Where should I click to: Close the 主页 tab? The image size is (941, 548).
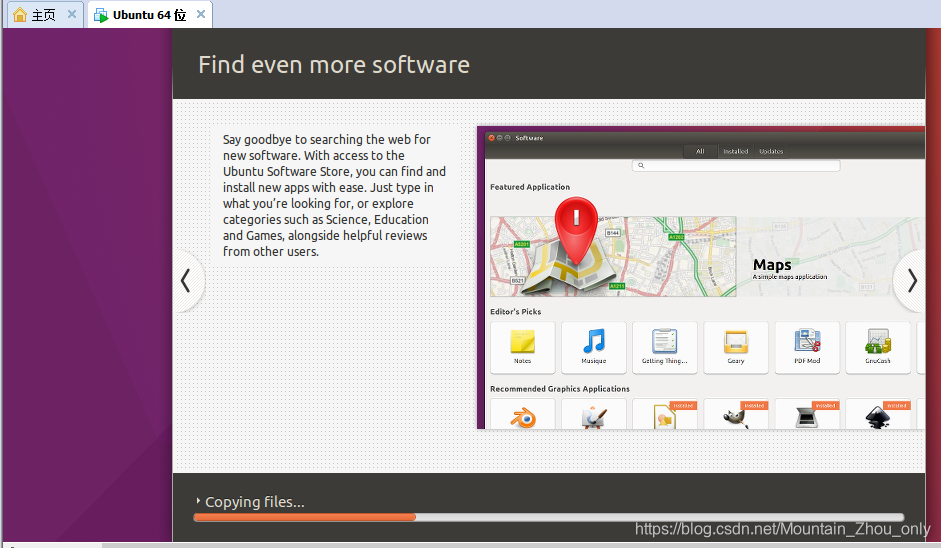point(72,14)
